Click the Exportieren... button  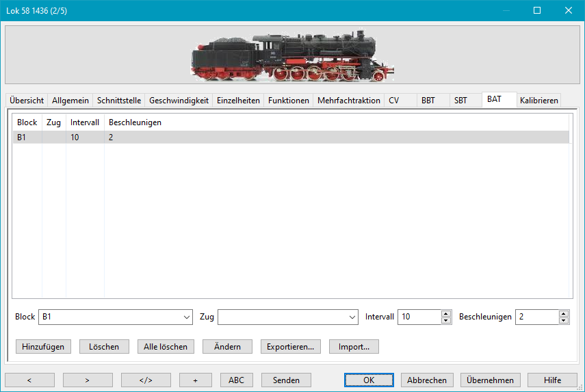pos(290,347)
